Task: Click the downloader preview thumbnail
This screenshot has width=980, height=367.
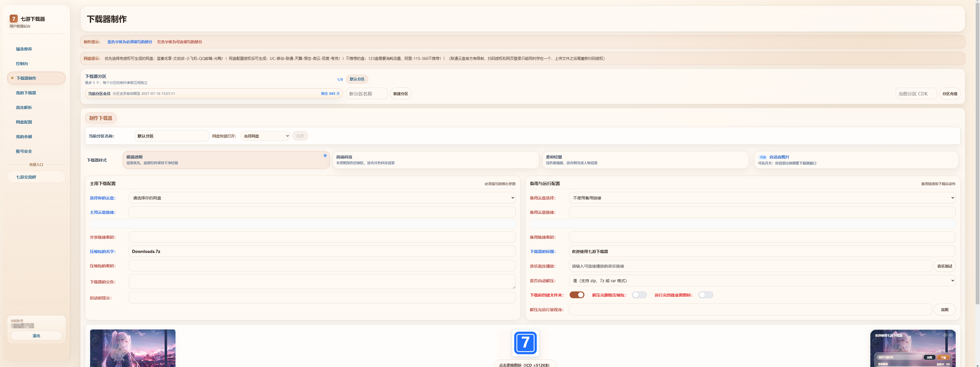Action: (x=913, y=348)
